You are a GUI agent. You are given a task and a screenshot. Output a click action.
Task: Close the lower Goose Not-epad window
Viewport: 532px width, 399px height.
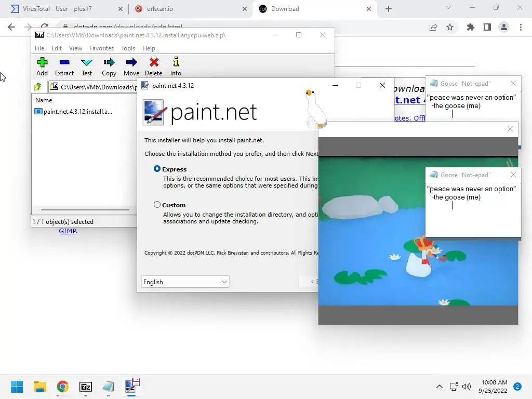pyautogui.click(x=513, y=175)
